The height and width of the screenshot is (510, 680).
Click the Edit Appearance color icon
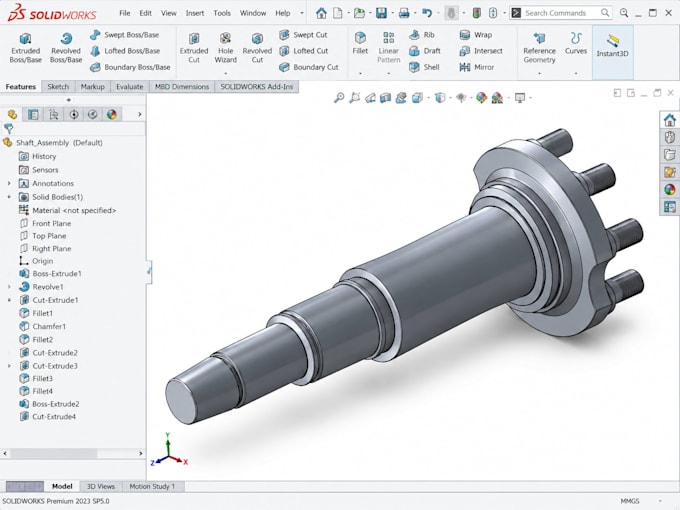[481, 98]
